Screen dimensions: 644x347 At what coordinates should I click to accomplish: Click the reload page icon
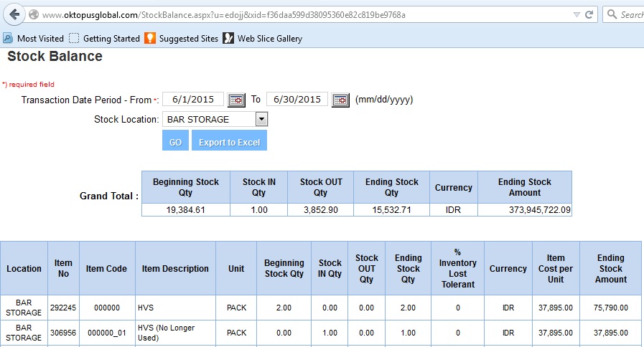[589, 14]
